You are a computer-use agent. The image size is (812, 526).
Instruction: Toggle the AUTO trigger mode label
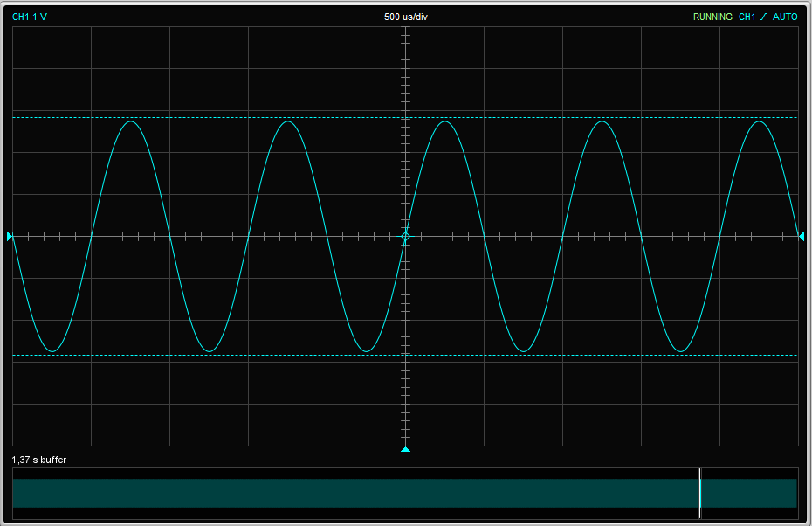(784, 17)
